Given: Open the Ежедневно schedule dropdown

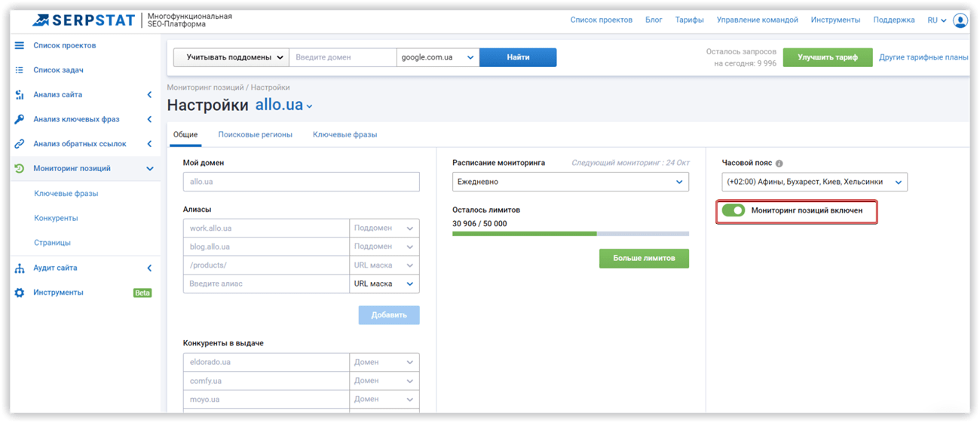Looking at the screenshot, I should point(571,182).
